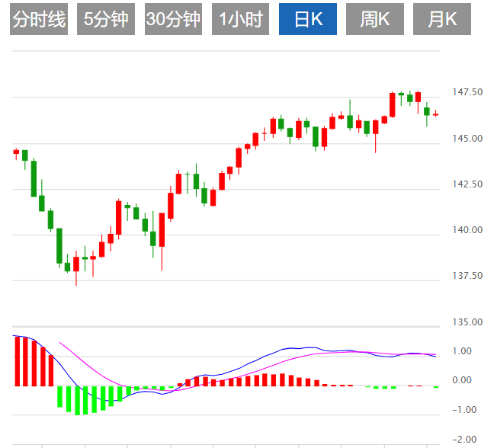Click the tallest red candle reaching 147.50
Viewport: 494px width, 448px height.
point(393,105)
